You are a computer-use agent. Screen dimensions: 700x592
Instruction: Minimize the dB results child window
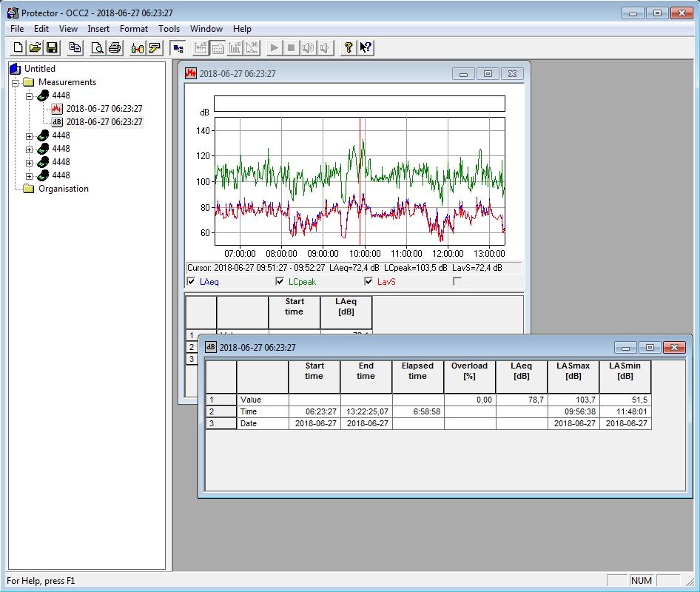(x=625, y=347)
